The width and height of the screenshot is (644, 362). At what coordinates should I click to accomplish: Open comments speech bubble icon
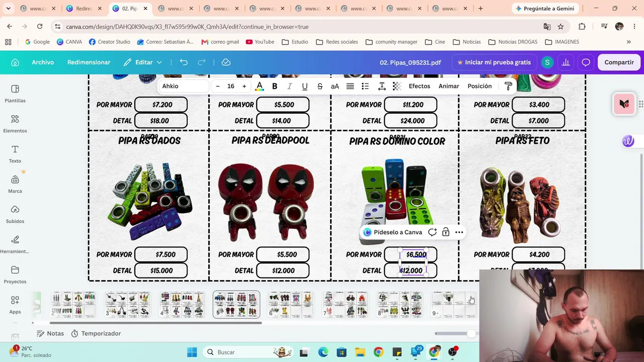586,62
